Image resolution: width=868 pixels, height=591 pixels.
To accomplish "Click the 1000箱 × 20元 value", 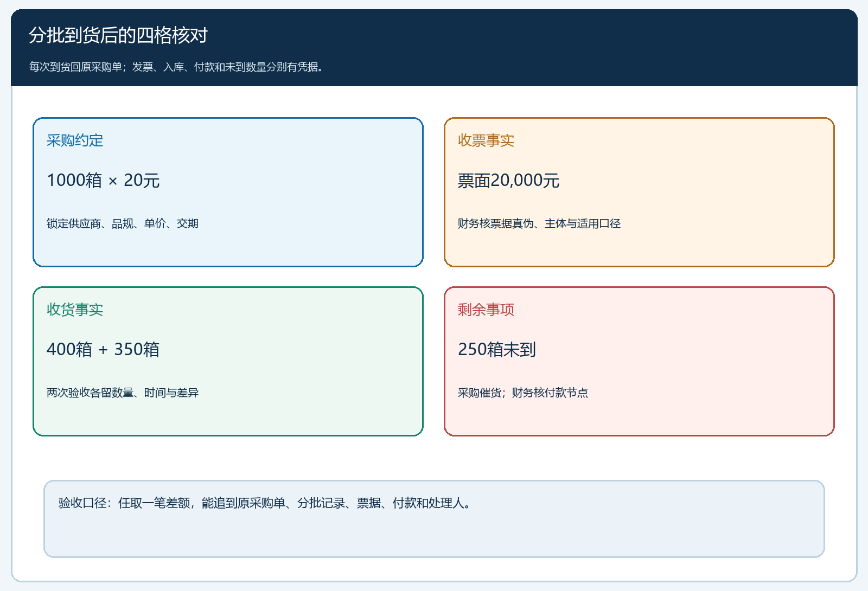I will pyautogui.click(x=103, y=180).
